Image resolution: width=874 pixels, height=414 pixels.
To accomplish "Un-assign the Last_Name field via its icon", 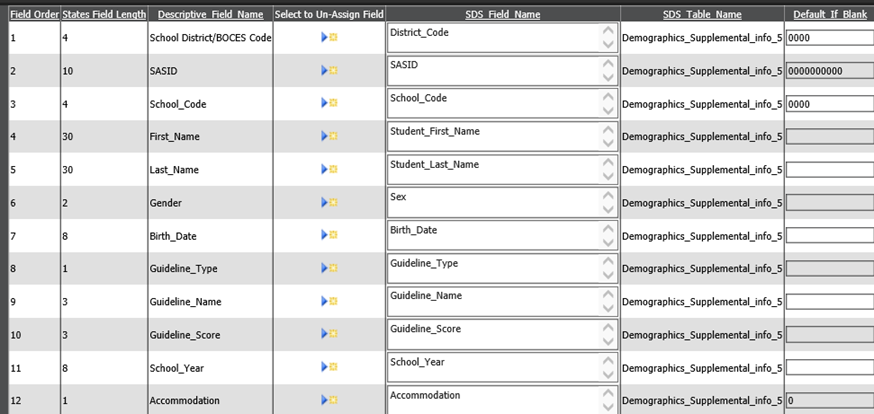I will (x=329, y=170).
